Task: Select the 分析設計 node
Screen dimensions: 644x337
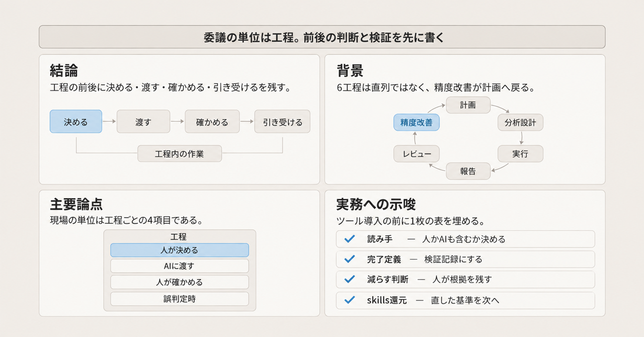Action: point(520,122)
